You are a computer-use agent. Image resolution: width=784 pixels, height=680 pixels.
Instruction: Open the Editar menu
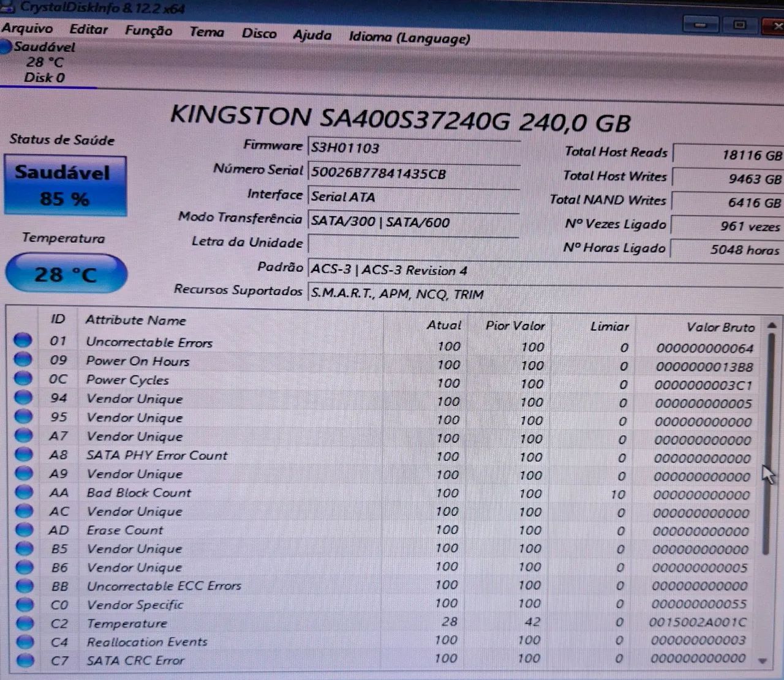88,29
